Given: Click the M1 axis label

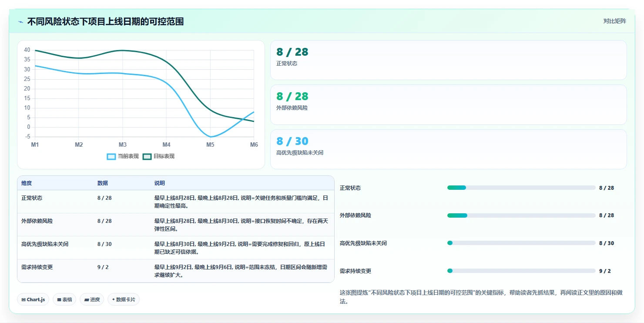Looking at the screenshot, I should point(35,145).
